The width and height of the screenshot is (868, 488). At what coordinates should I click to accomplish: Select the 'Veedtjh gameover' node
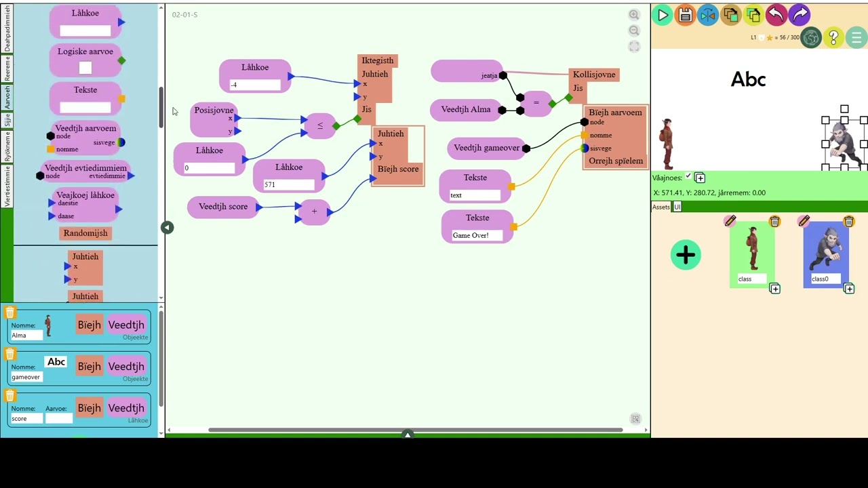click(487, 148)
